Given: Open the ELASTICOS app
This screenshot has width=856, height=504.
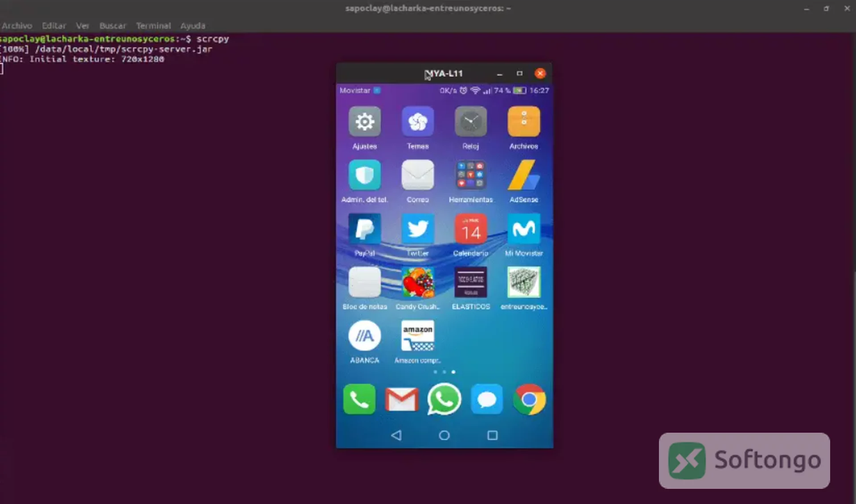Looking at the screenshot, I should coord(471,282).
